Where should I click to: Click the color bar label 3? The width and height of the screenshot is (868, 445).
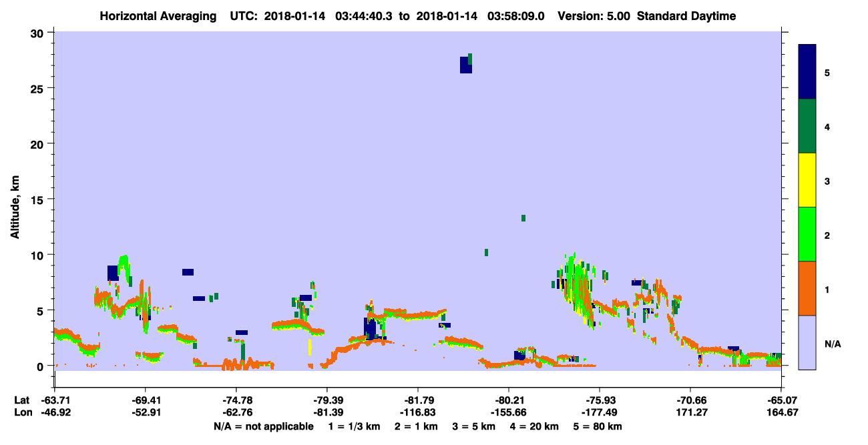828,181
